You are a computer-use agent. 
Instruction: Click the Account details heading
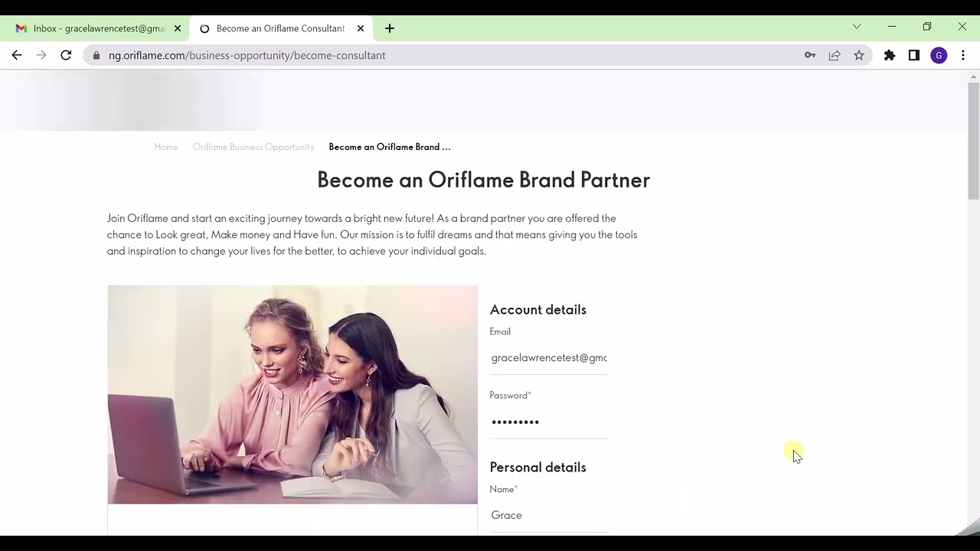538,309
